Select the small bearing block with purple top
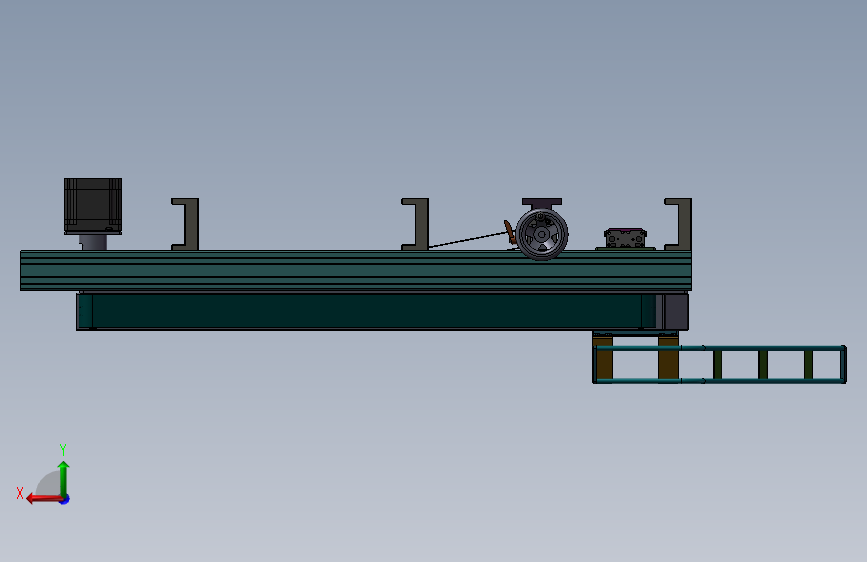The image size is (867, 562). click(625, 238)
